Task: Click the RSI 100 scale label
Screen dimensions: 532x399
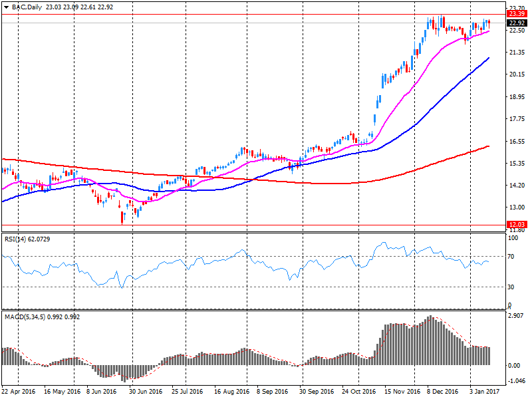Action: click(513, 238)
